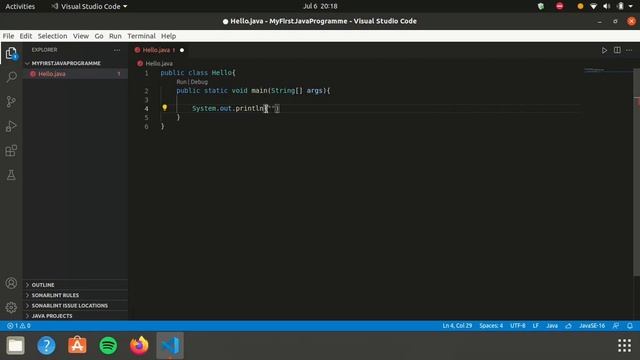Open the Edit menu
This screenshot has width=640, height=360.
[26, 36]
